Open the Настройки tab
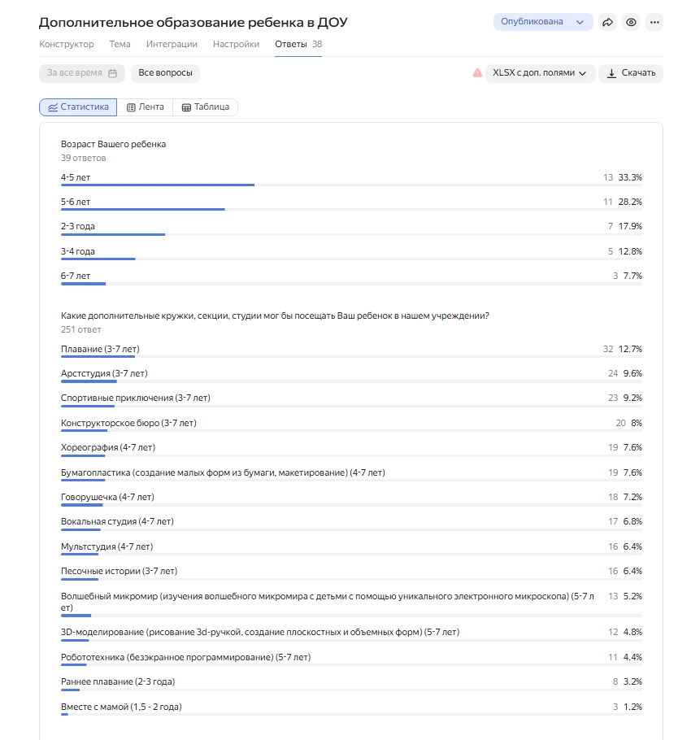The image size is (700, 740). point(236,44)
